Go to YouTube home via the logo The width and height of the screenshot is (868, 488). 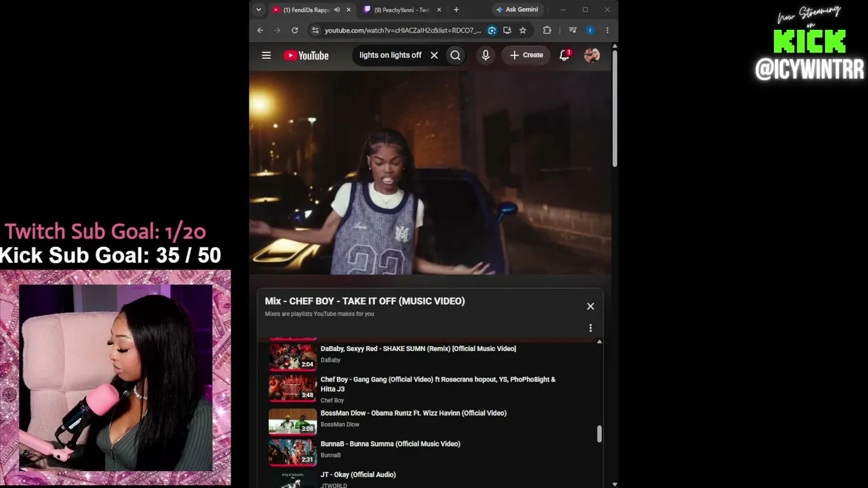pos(306,56)
